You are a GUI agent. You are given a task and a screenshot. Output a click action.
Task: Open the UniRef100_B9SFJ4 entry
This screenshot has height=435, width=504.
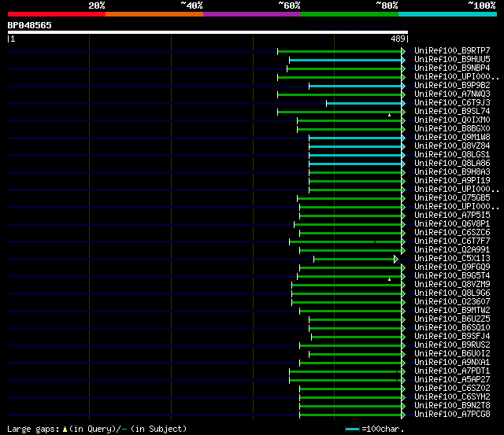(x=452, y=337)
